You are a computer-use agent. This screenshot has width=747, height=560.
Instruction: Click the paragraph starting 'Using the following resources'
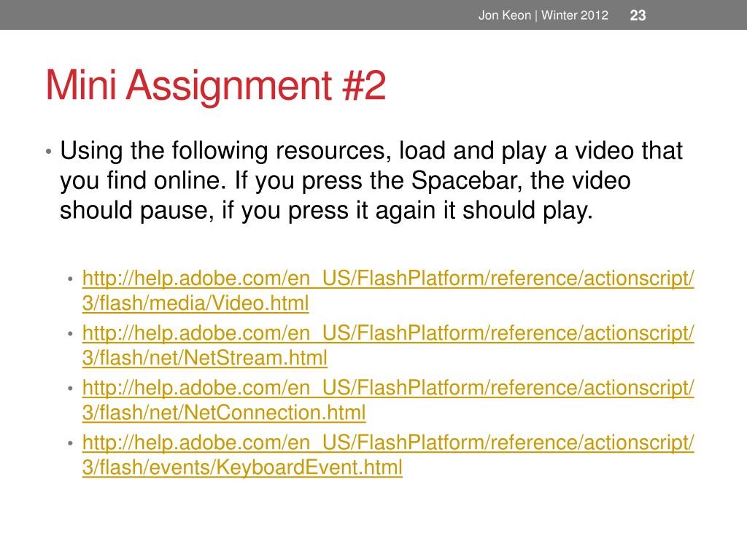[371, 181]
